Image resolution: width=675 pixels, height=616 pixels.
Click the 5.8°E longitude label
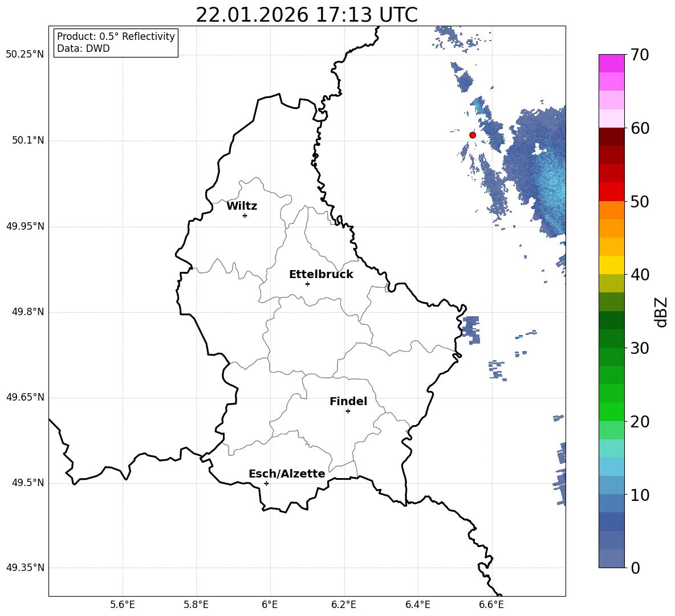pos(196,605)
